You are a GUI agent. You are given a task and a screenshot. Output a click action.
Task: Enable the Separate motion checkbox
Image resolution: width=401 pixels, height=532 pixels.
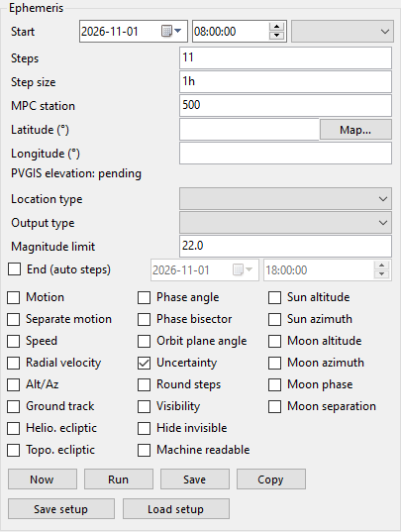[14, 319]
